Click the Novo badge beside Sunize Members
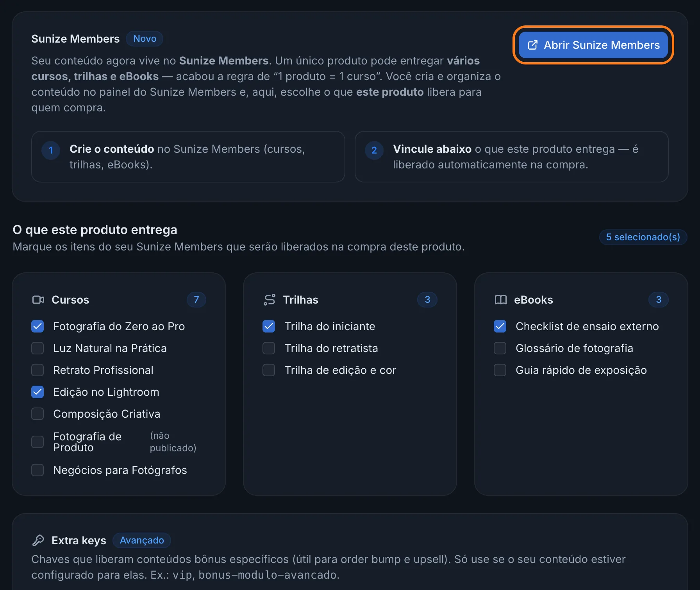 pyautogui.click(x=145, y=39)
